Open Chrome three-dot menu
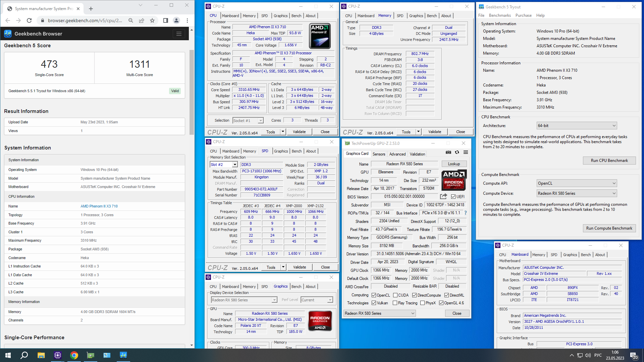This screenshot has width=644, height=362. coord(187,20)
